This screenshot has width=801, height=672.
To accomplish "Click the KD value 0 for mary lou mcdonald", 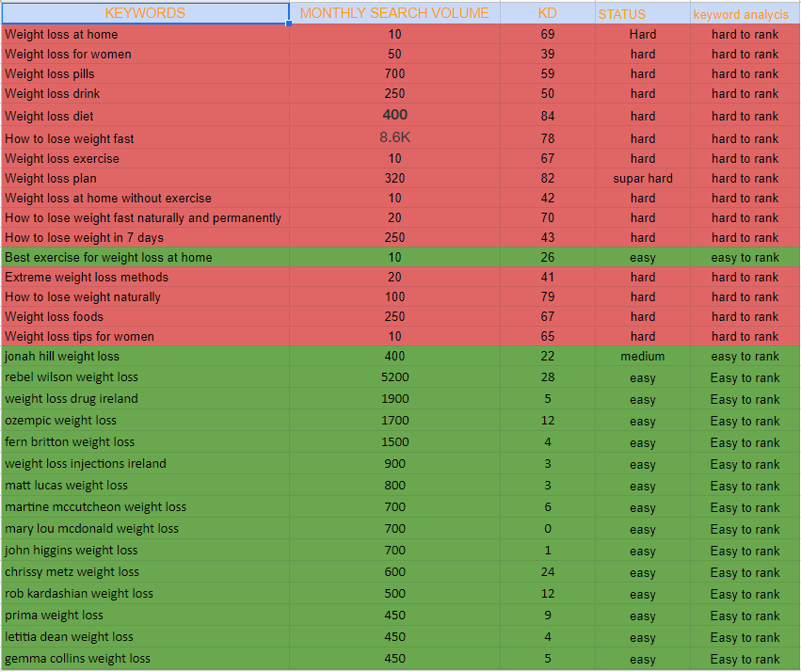I will coord(547,529).
